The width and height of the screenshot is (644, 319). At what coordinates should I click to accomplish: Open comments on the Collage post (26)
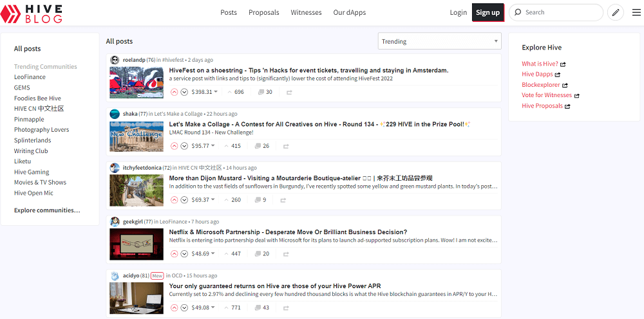(262, 145)
